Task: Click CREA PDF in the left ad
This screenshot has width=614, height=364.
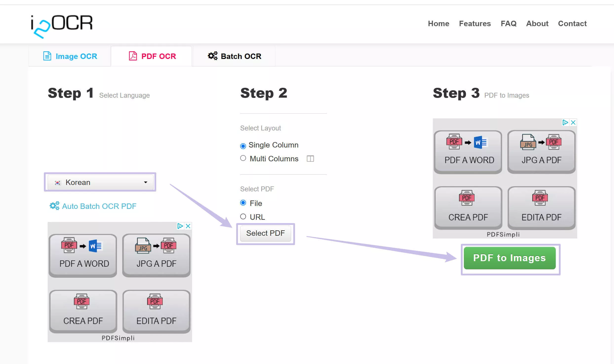Action: pos(83,311)
